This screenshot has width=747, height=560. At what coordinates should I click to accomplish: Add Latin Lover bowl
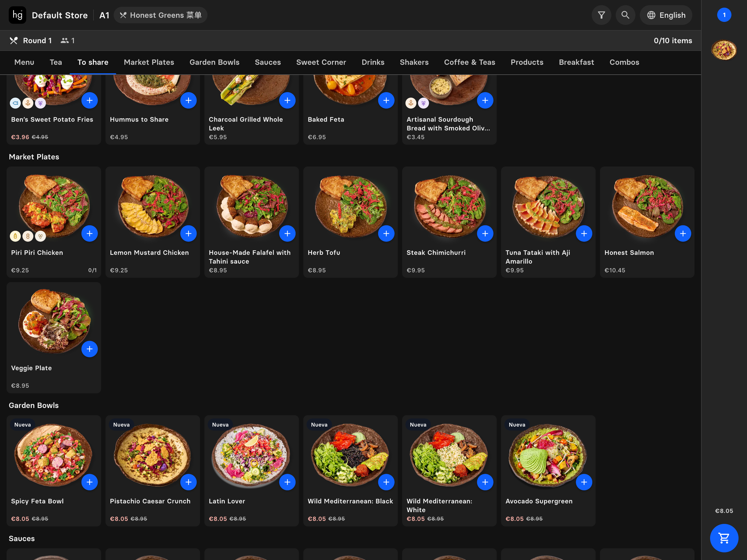coord(287,482)
